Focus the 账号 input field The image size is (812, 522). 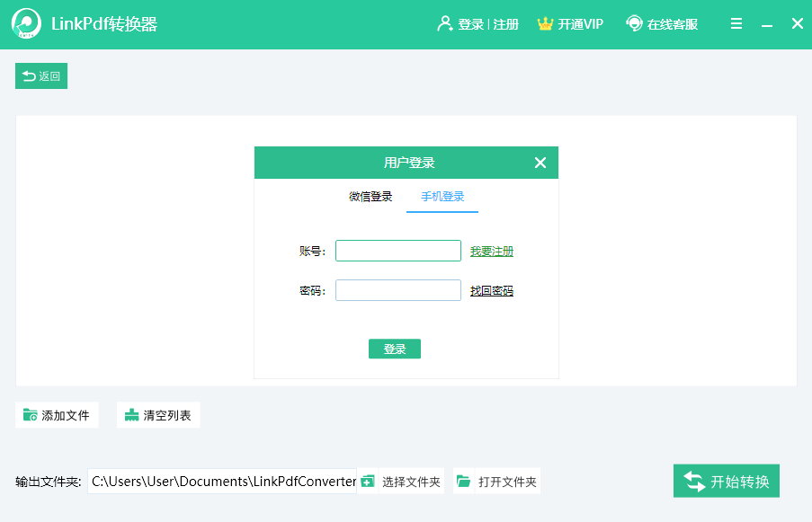pos(398,251)
